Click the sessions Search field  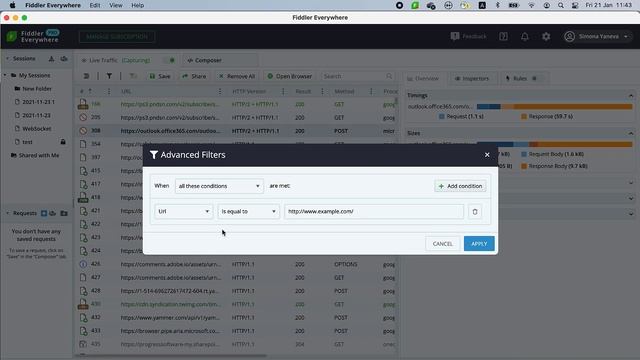click(358, 76)
